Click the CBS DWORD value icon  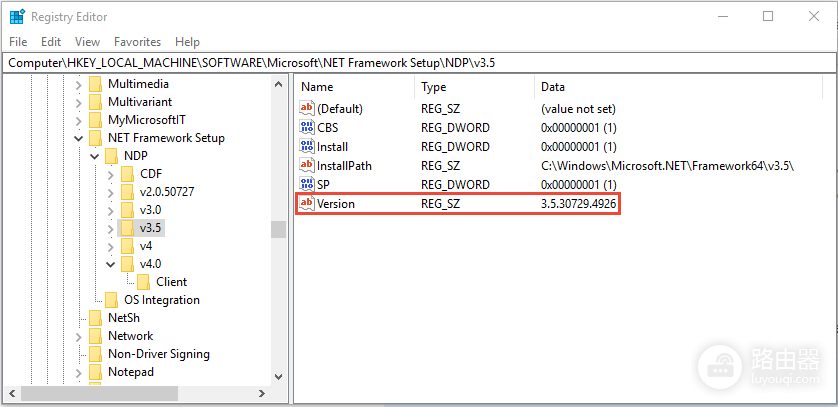click(307, 128)
